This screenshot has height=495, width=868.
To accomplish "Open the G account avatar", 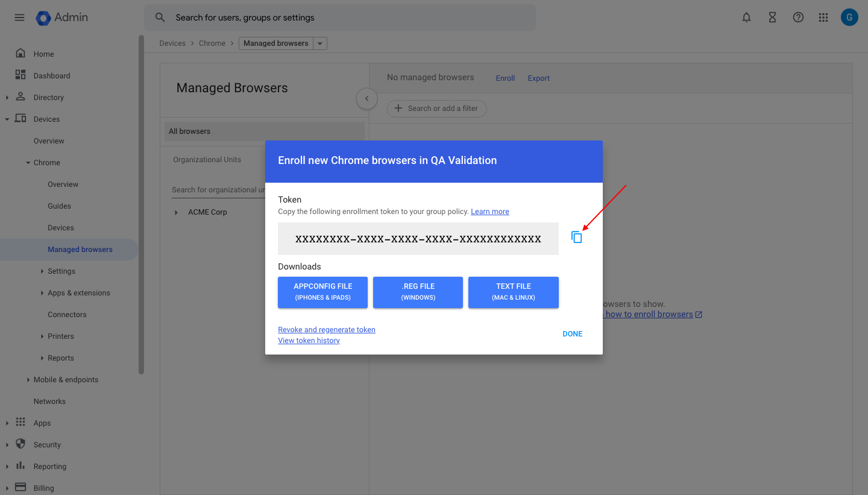I will pyautogui.click(x=849, y=17).
